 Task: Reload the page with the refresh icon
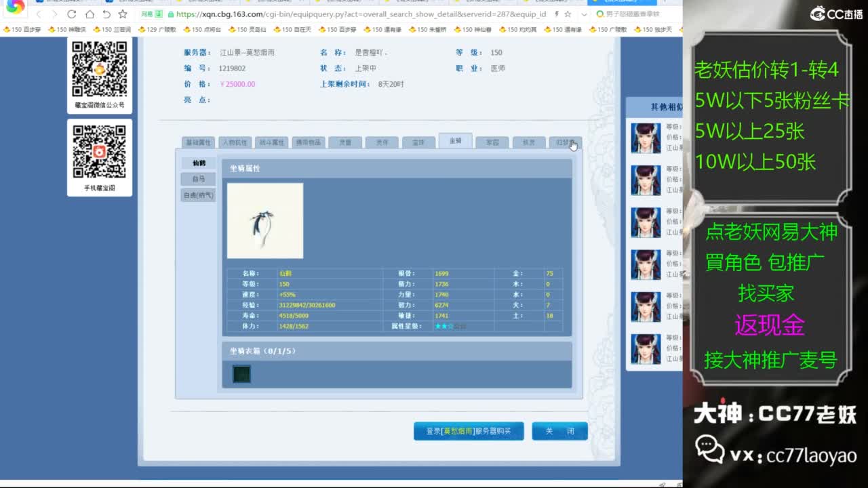tap(72, 14)
